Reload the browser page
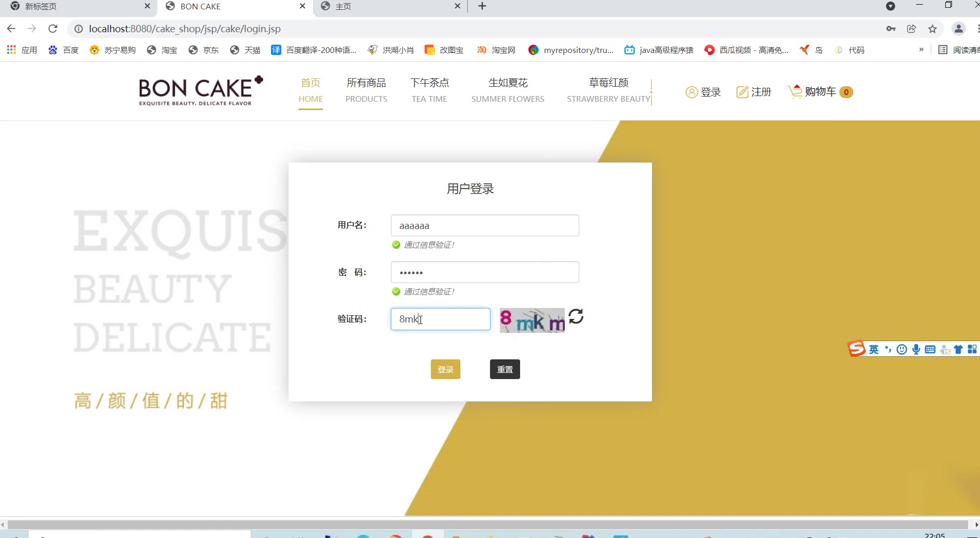980x538 pixels. click(x=52, y=29)
